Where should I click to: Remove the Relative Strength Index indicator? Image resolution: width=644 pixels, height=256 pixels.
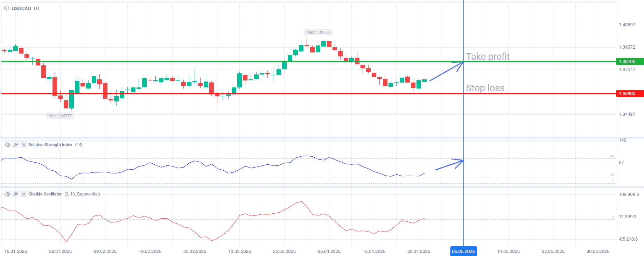tap(24, 145)
